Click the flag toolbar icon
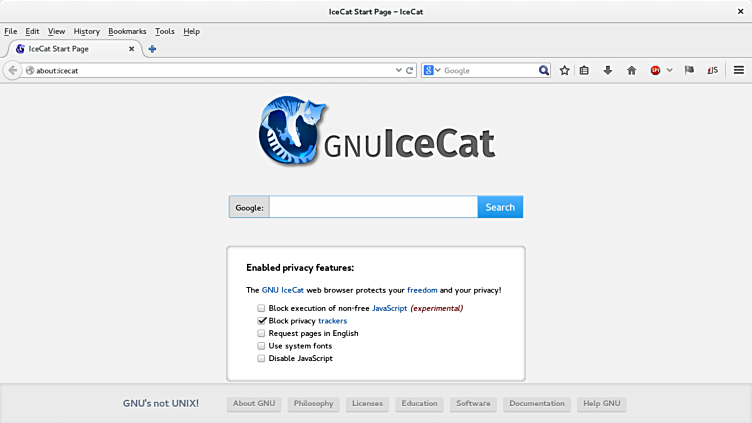 tap(689, 70)
